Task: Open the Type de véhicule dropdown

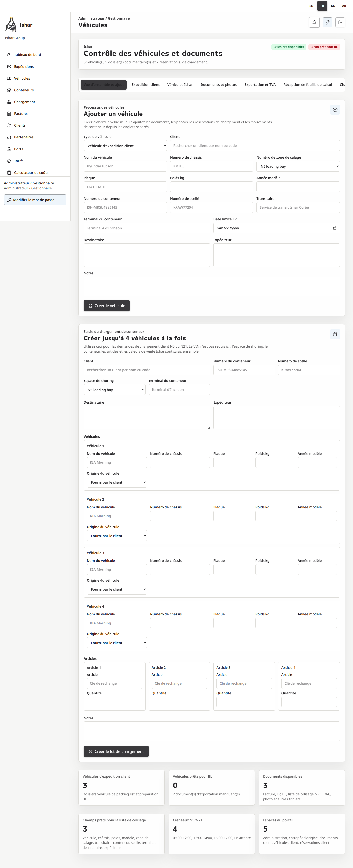Action: (x=125, y=146)
